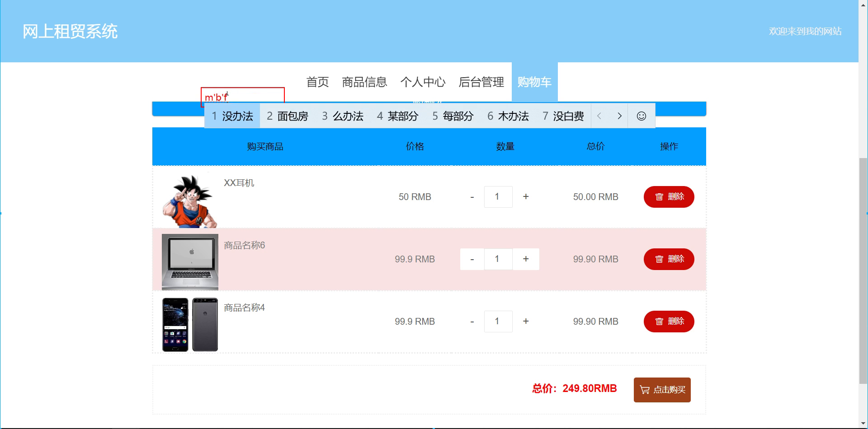Click the 点击购买 checkout button
The height and width of the screenshot is (429, 868).
coord(662,390)
